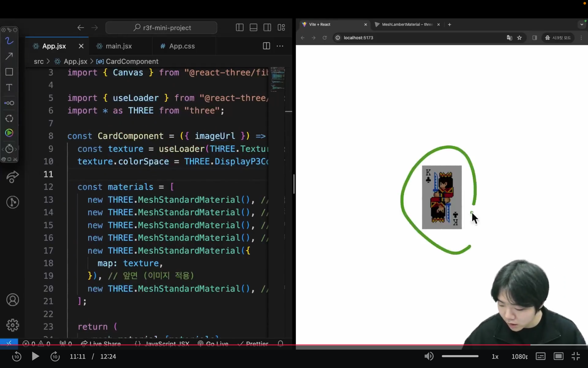Seek on the red video progress bar
588x368 pixels.
click(x=294, y=345)
